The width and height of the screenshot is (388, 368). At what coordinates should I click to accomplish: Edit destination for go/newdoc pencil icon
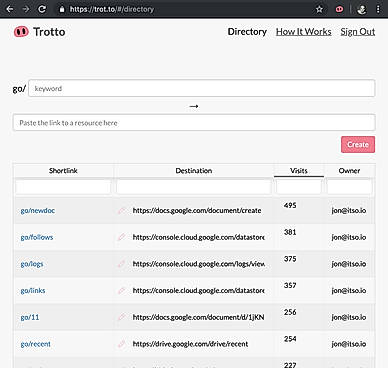coord(122,210)
